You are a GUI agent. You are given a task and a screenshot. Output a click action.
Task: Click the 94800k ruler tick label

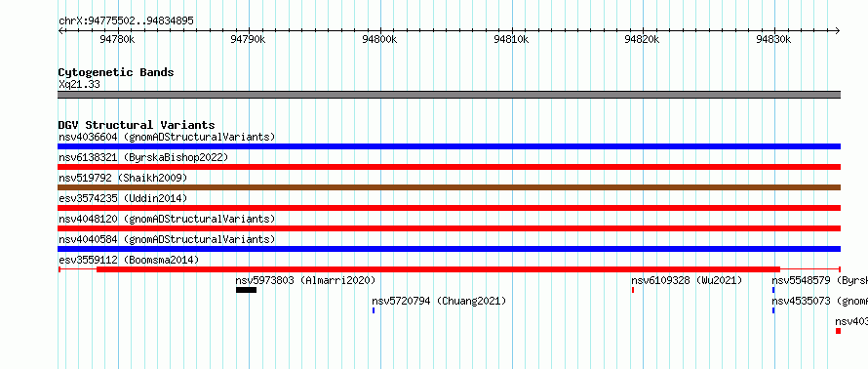coord(379,39)
